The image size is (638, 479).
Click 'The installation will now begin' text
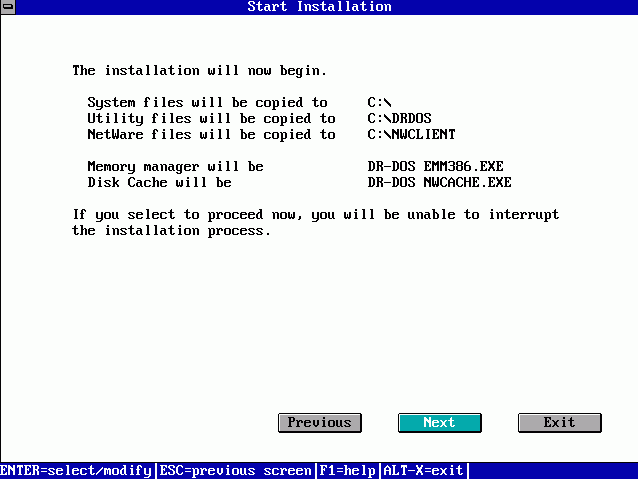coord(199,71)
